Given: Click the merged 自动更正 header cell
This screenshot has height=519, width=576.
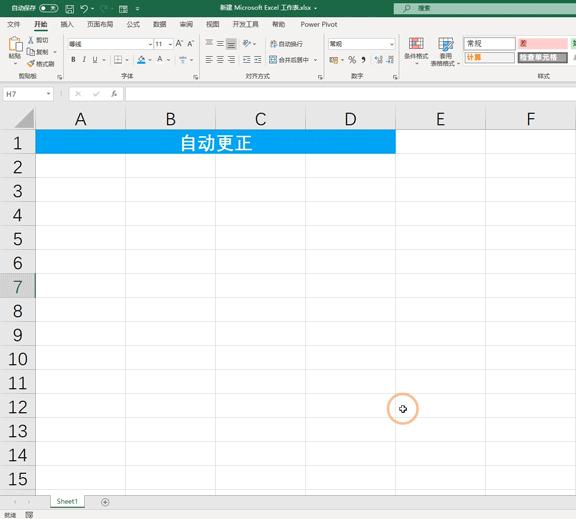Looking at the screenshot, I should click(216, 142).
